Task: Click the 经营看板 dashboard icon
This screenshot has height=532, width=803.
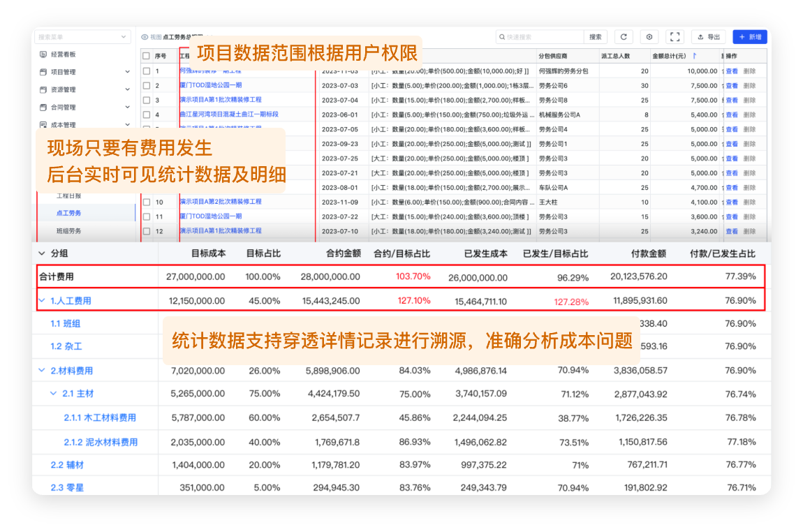Action: tap(43, 54)
